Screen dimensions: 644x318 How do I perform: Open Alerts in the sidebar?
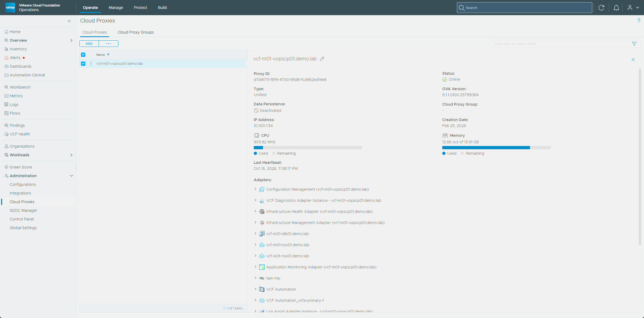coord(15,58)
